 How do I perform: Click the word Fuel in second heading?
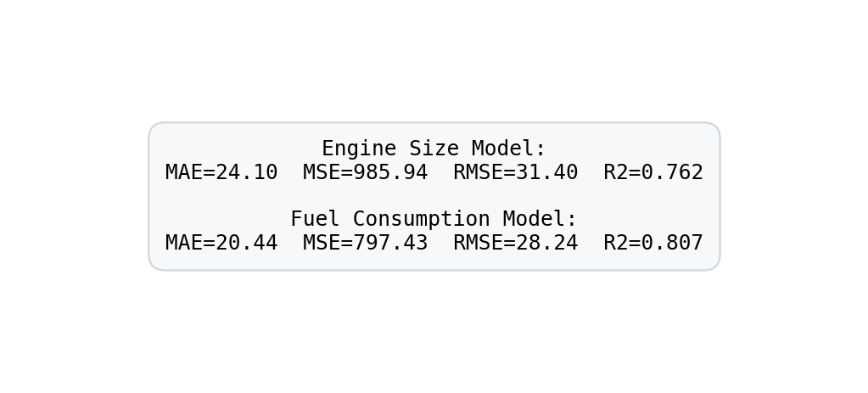tap(315, 220)
